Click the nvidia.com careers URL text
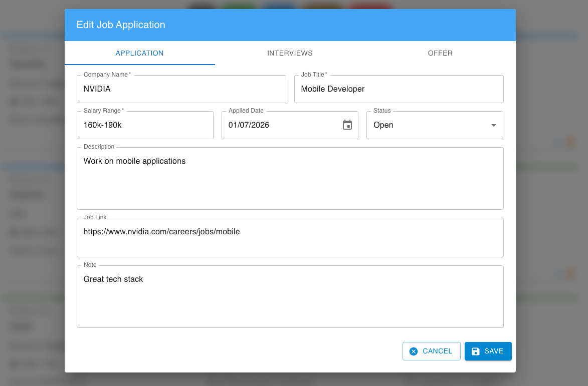 click(x=161, y=232)
